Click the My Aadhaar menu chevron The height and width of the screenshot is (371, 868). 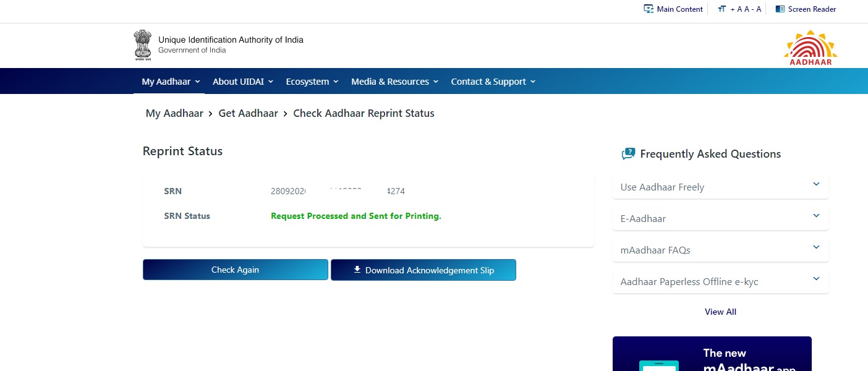click(197, 82)
